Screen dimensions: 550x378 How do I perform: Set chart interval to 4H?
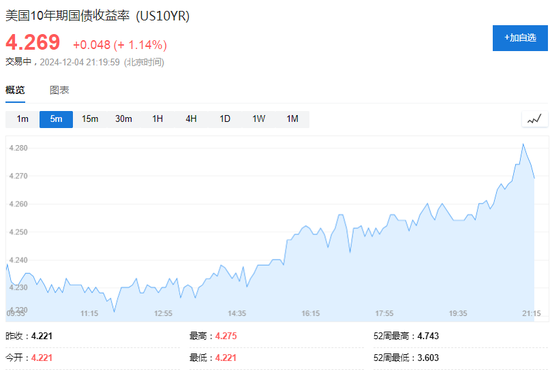point(191,119)
